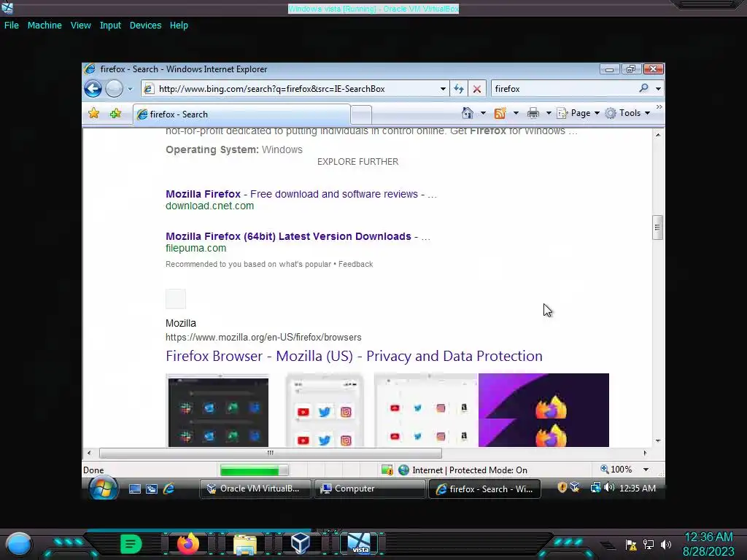747x560 pixels.
Task: Refresh the page with the Refresh icon
Action: click(x=459, y=88)
